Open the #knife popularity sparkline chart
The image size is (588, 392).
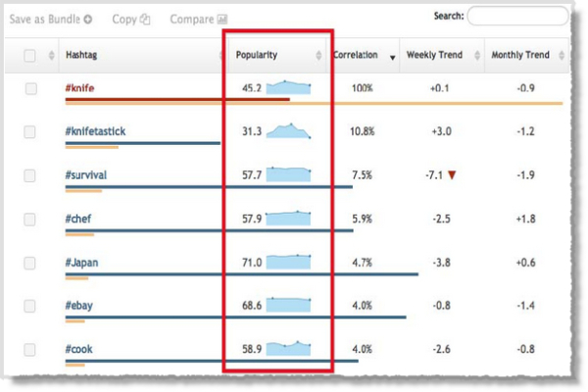click(x=288, y=87)
